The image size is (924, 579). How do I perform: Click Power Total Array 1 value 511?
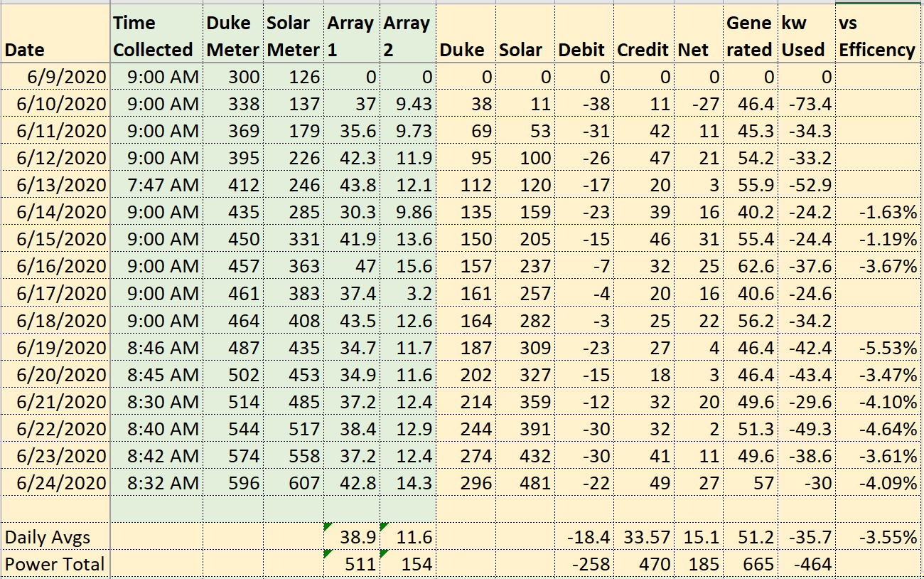click(352, 563)
